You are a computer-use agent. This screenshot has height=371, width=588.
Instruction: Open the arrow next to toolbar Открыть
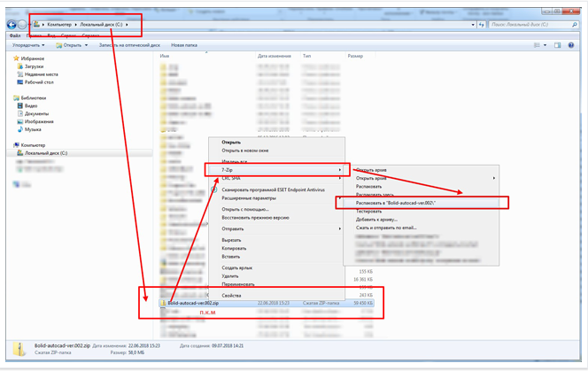[x=86, y=45]
